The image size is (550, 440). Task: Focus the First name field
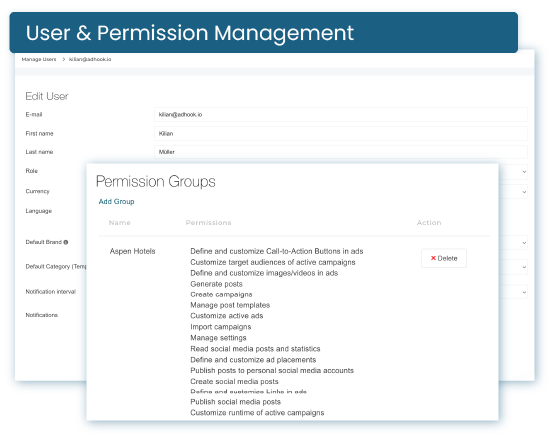point(341,134)
